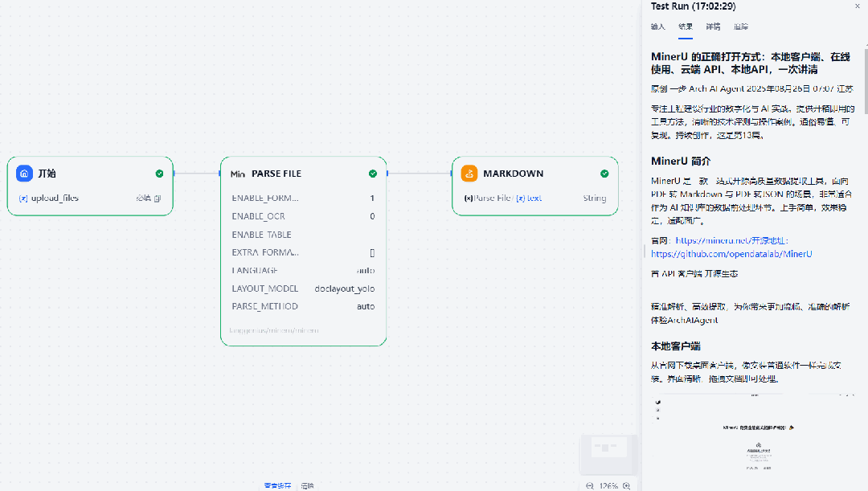Viewport: 868px width, 491px height.
Task: Click the connector line between 开始 and PARSE FILE
Action: click(x=197, y=174)
